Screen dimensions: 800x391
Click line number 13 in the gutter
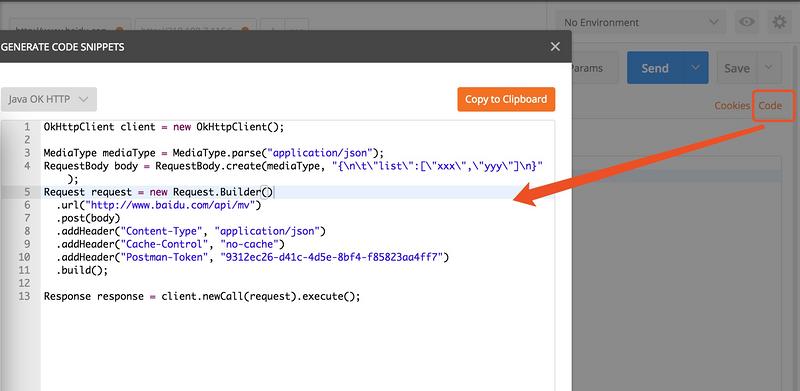24,297
